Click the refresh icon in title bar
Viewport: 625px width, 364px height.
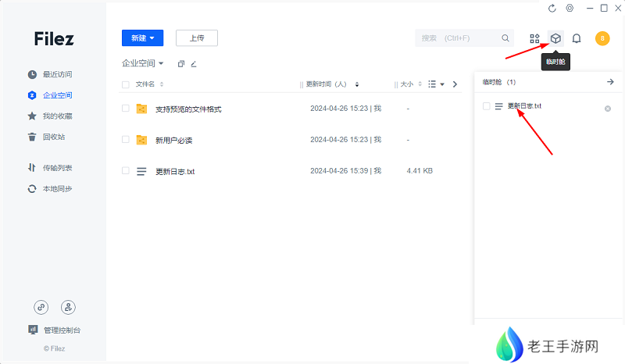pyautogui.click(x=552, y=9)
